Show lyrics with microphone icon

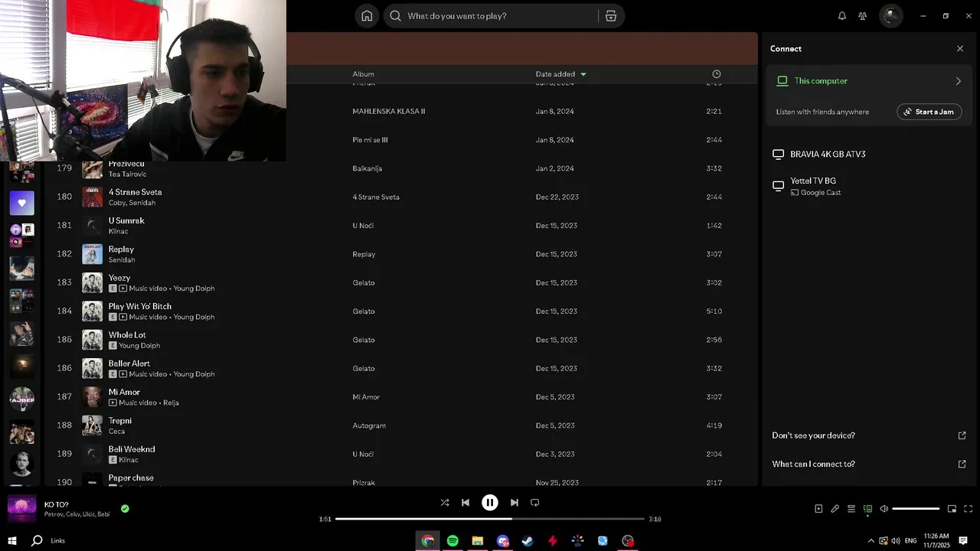click(835, 509)
